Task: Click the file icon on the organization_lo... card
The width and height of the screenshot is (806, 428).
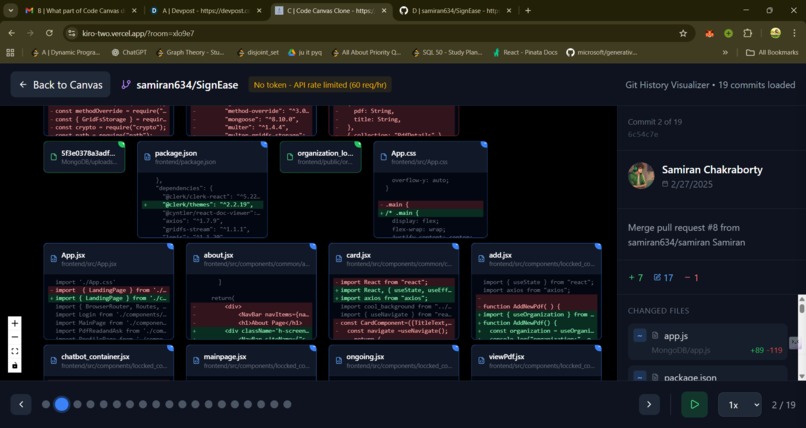Action: coord(290,157)
